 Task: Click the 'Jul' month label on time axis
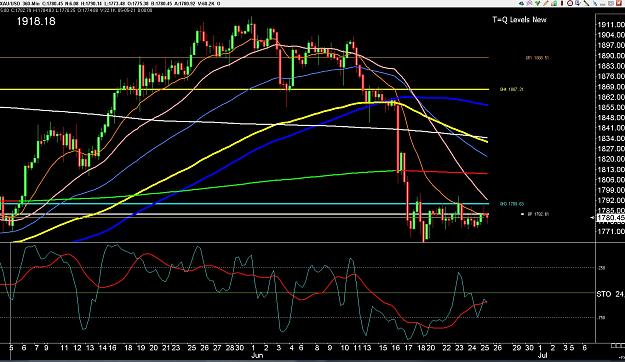542,355
